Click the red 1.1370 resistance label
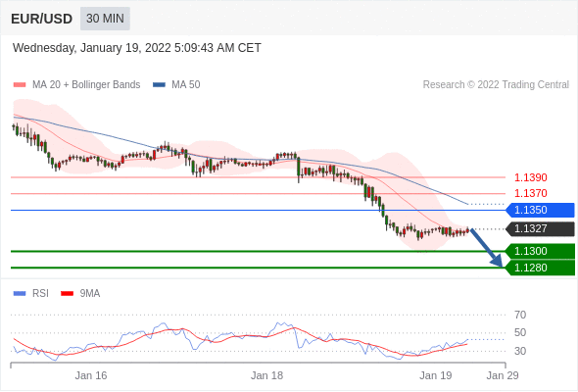Image resolution: width=578 pixels, height=392 pixels. (531, 193)
